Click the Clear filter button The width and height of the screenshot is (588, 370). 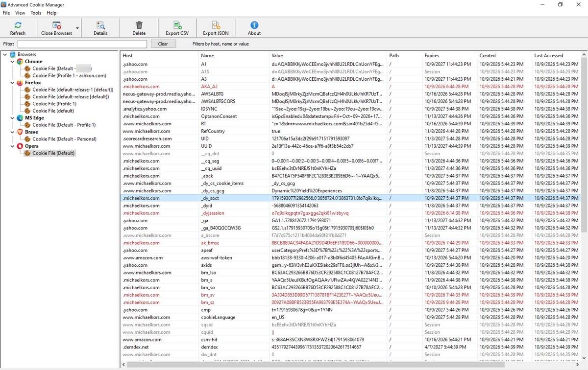tap(163, 44)
